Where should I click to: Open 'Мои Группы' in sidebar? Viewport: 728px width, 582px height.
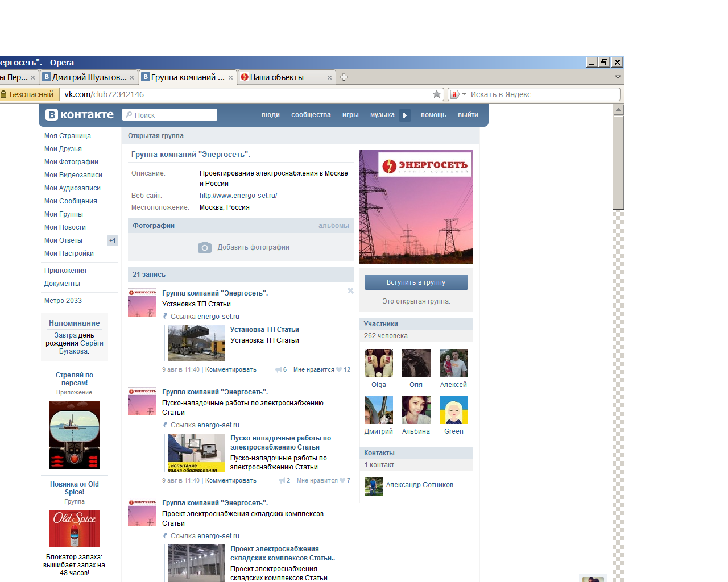pyautogui.click(x=64, y=214)
